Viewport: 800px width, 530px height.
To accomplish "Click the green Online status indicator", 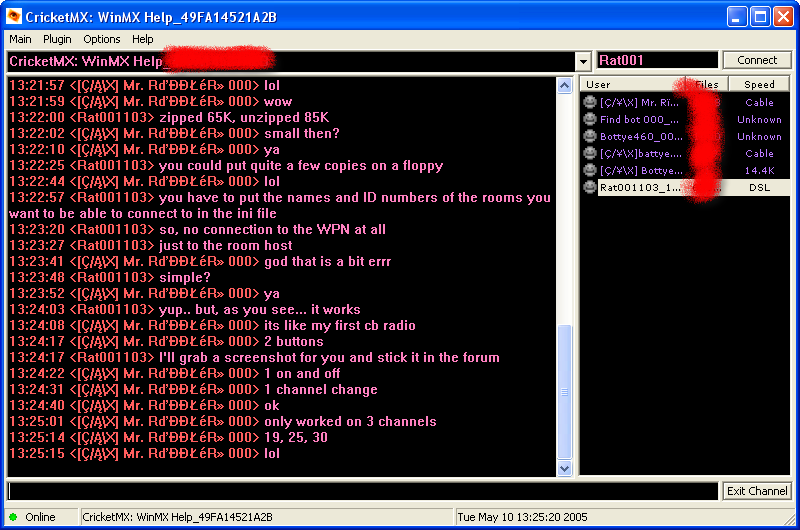I will click(x=13, y=517).
